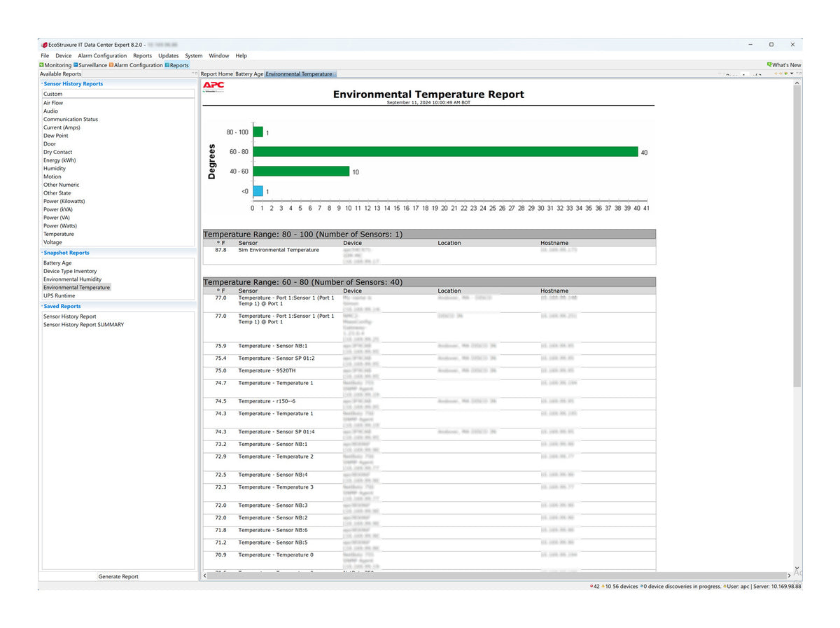Screen dimensions: 840x628
Task: Select the Motion report
Action: tap(52, 176)
